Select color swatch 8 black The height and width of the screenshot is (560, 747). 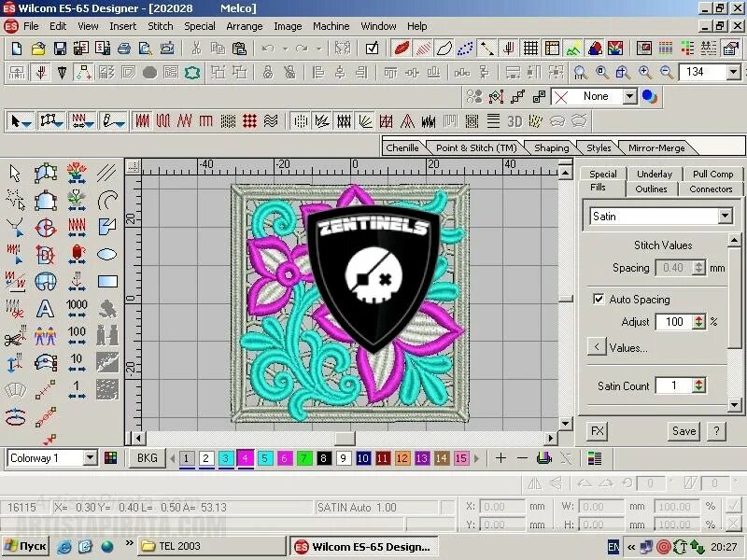(323, 458)
